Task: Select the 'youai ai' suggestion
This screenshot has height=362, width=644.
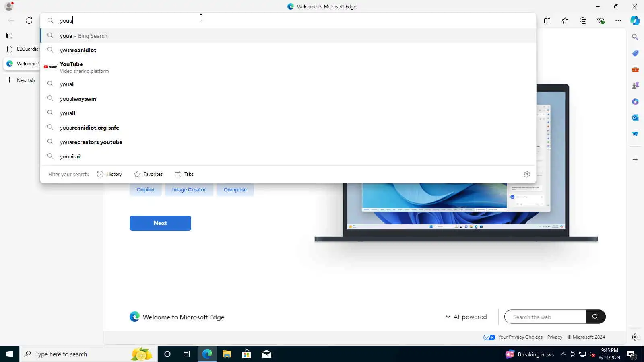Action: 288,156
